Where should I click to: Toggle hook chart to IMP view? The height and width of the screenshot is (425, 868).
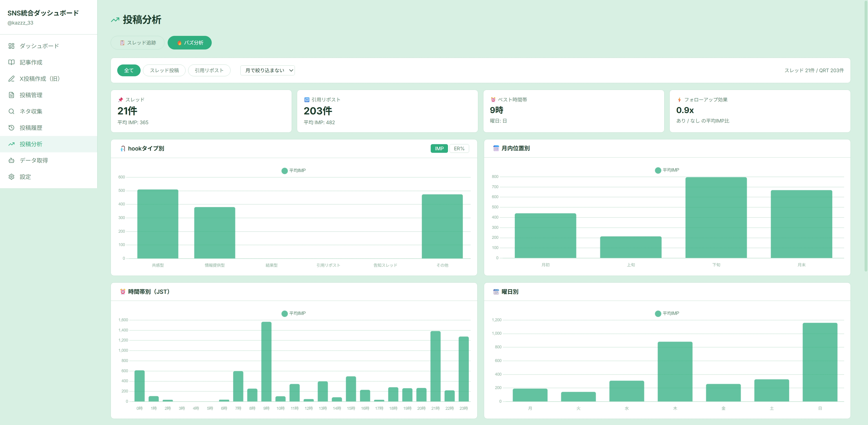click(x=439, y=148)
